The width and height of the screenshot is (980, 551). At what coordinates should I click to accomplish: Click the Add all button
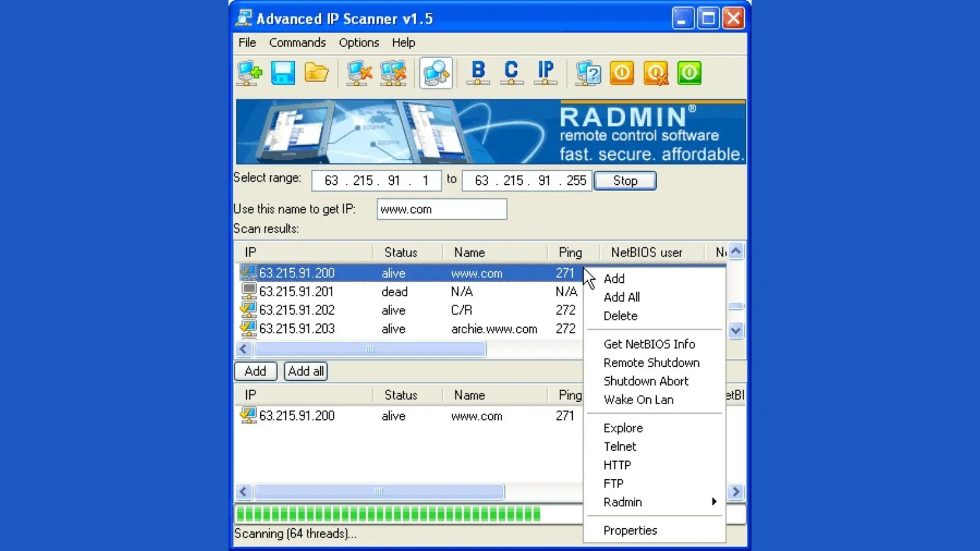click(x=306, y=371)
